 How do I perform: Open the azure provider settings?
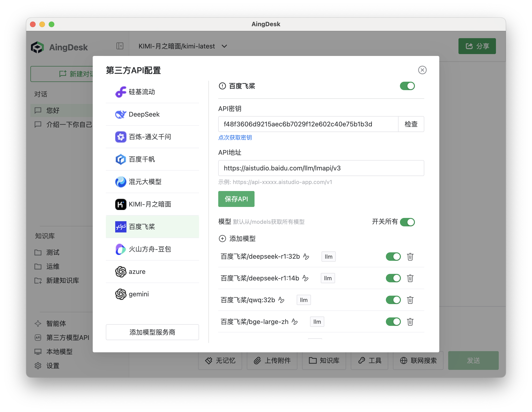tap(137, 272)
